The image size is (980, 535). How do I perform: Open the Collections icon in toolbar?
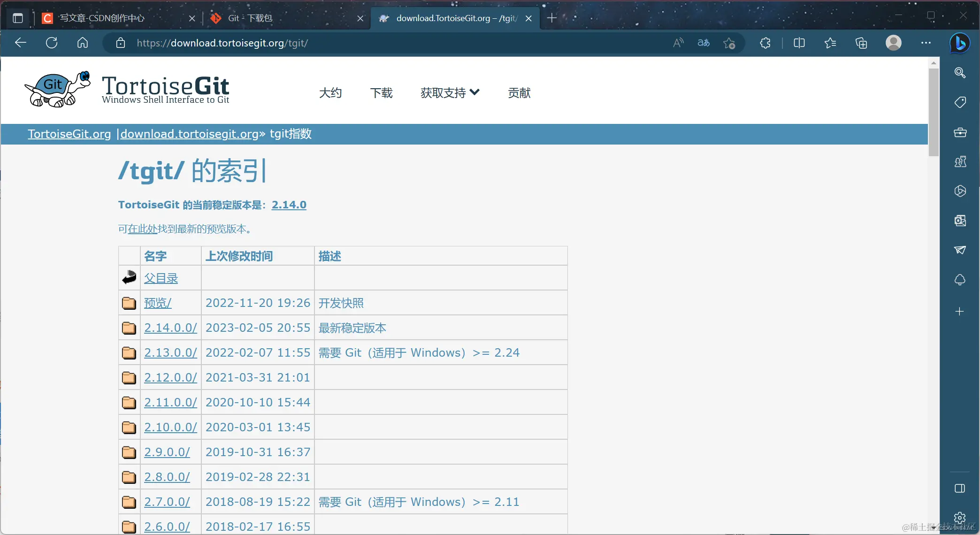pos(861,43)
